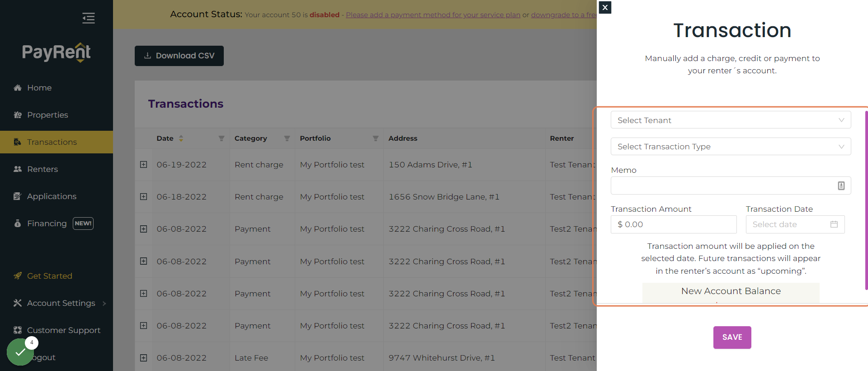Screen dimensions: 868x371
Task: Collapse the sidebar with the menu icon
Action: (x=89, y=18)
